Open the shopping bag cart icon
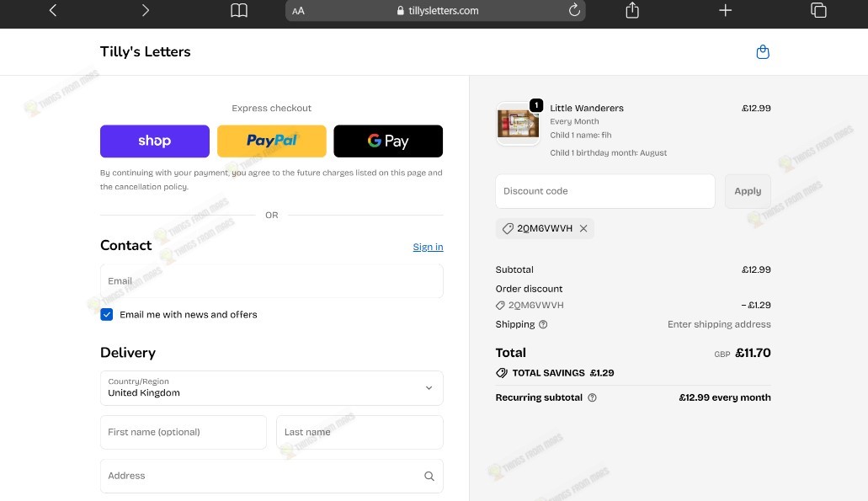The image size is (868, 501). (763, 51)
